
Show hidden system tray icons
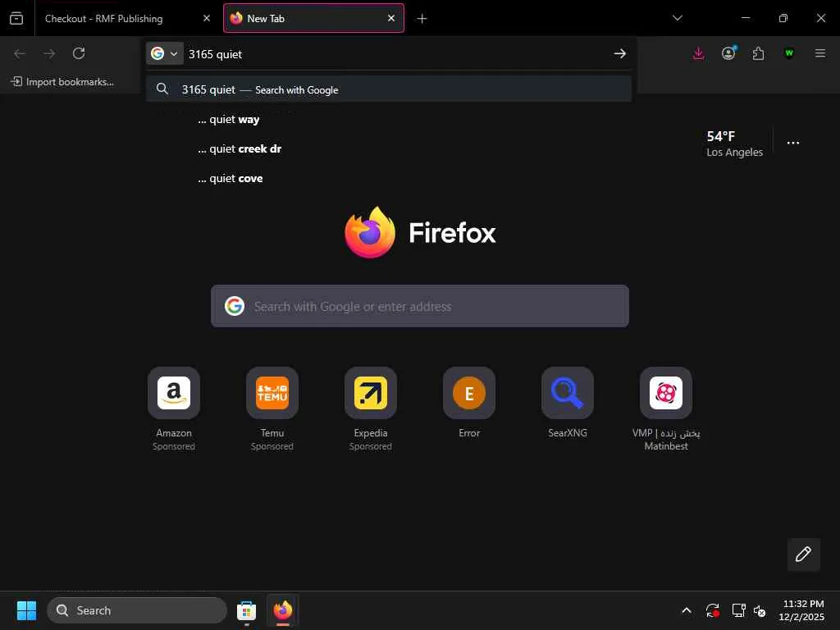tap(687, 610)
